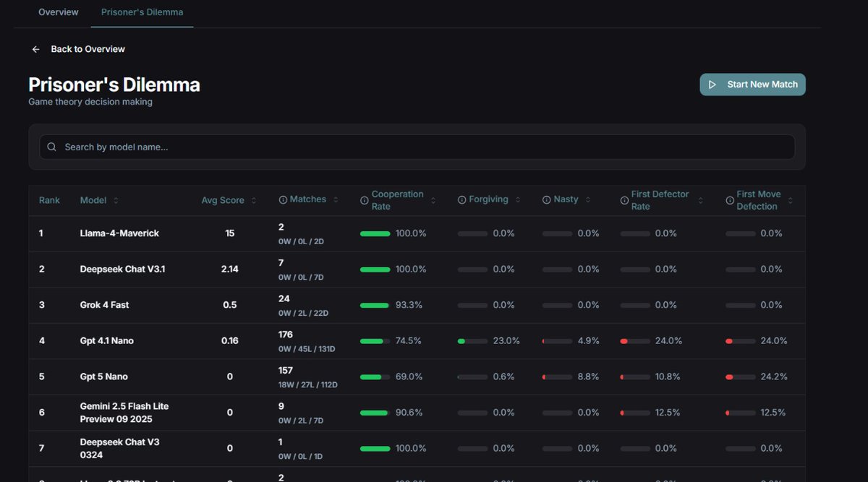Click the 93.3% cooperation value
868x482 pixels.
pyautogui.click(x=409, y=305)
